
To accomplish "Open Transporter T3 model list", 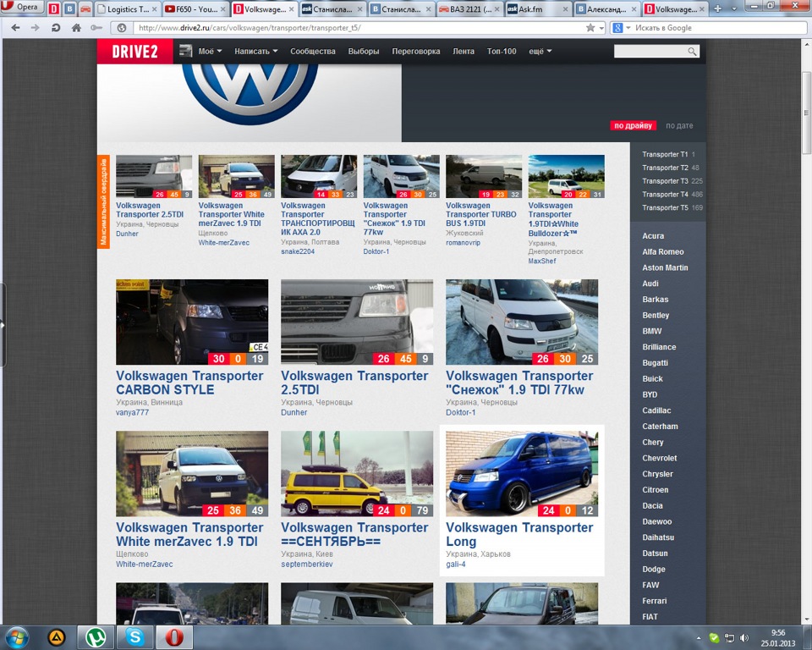I will (x=665, y=181).
